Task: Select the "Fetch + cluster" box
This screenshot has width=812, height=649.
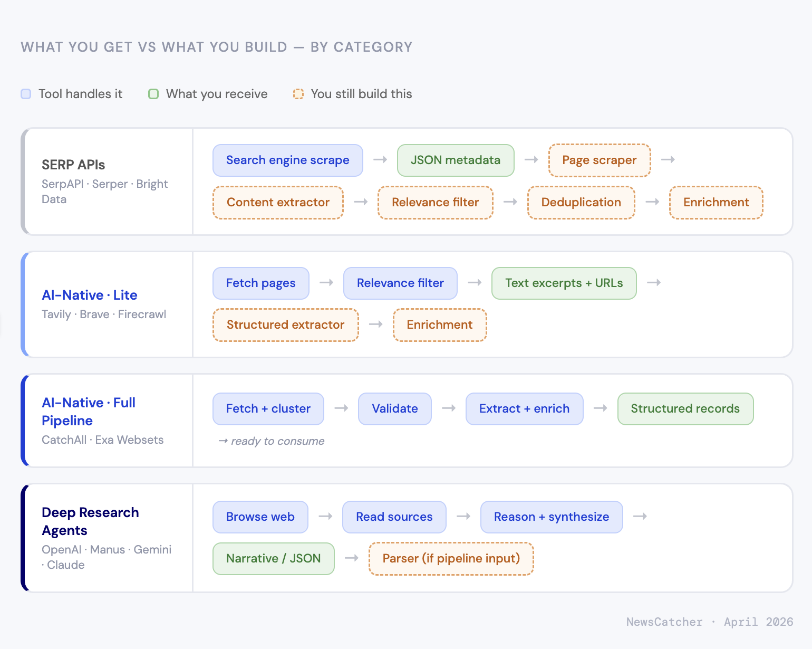Action: click(268, 409)
